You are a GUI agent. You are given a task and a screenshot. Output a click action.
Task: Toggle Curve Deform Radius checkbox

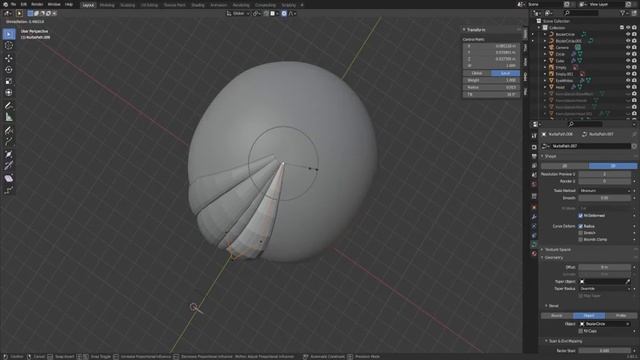tap(580, 226)
